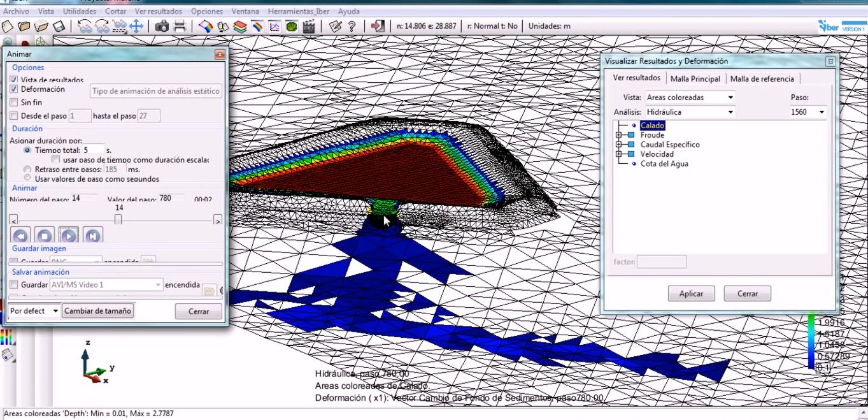Click the stacked layers icon in toolbar
Screen dimensions: 868x420
[239, 26]
